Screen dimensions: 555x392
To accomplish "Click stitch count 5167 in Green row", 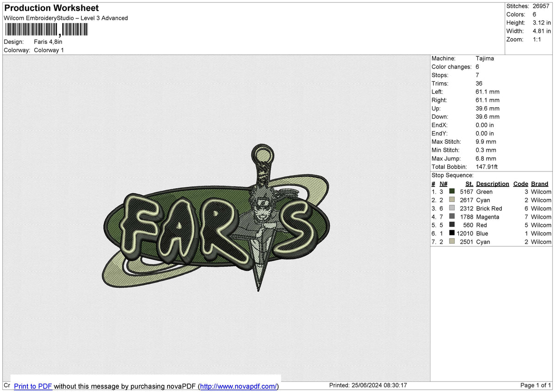I will tap(467, 192).
